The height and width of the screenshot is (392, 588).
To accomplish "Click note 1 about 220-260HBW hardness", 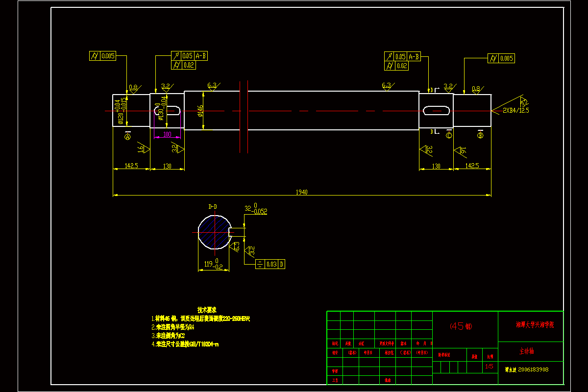I will tap(201, 318).
